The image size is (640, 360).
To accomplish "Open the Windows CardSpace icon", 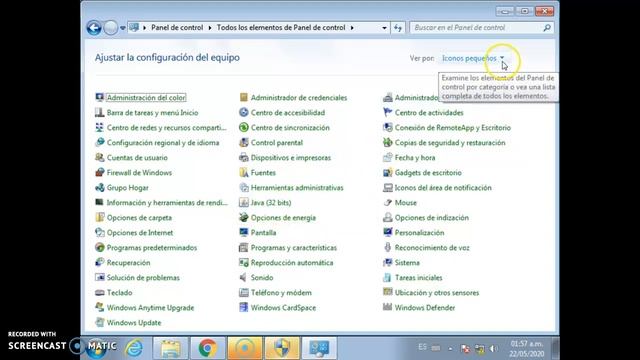I will point(244,308).
